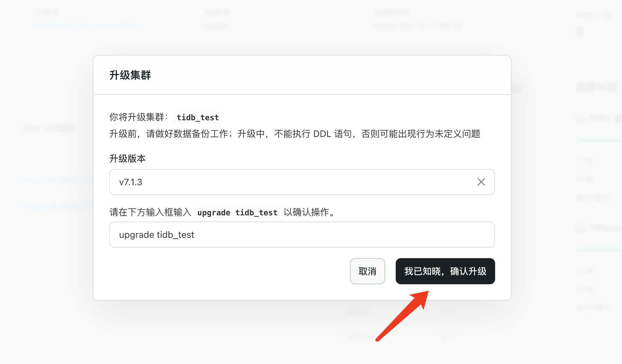Click the 取消 button
Screen dimensions: 622x364
(367, 271)
